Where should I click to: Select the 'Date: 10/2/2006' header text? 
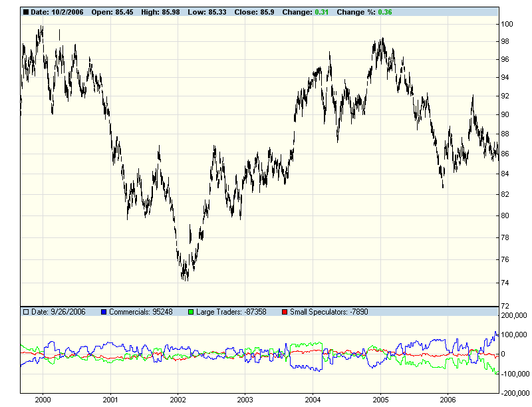click(x=57, y=12)
